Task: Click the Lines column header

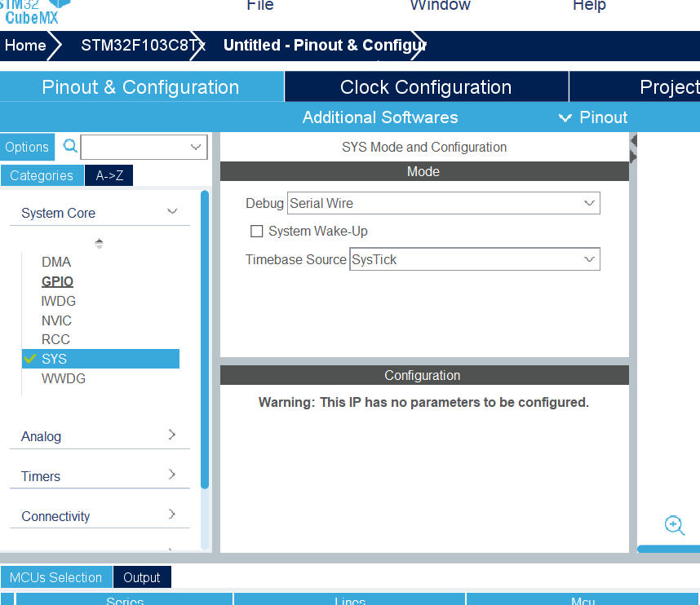Action: pyautogui.click(x=350, y=599)
